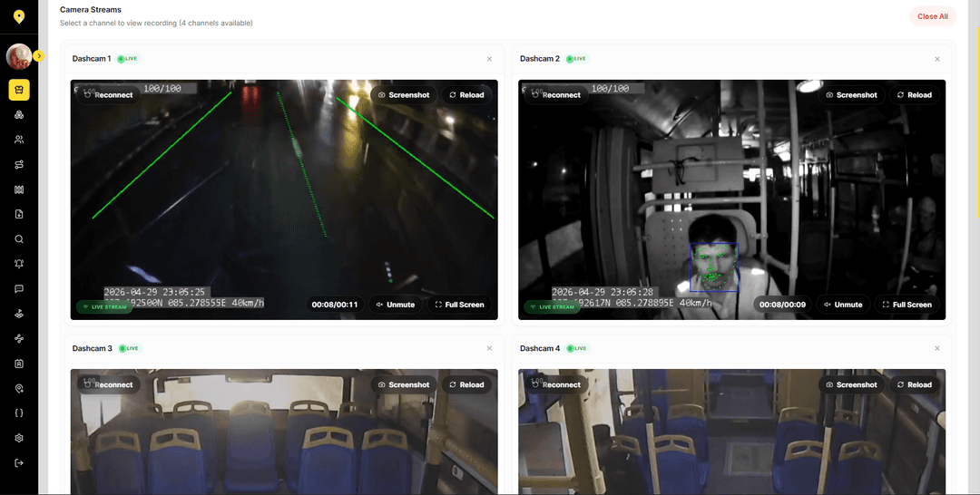Screen dimensions: 980x495
Task: Open the alerts bell icon in sidebar
Action: point(19,264)
